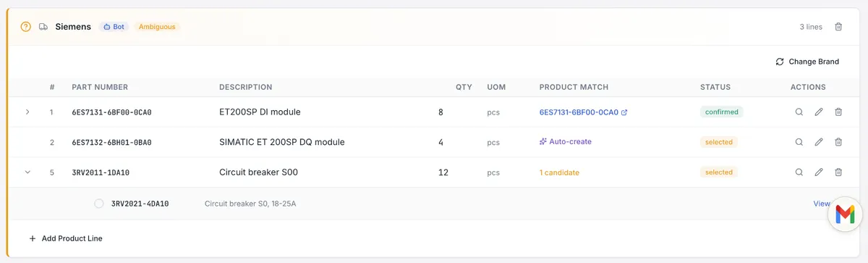Edit the ET200SP DI module line
Screen dimensions: 868x263
tap(819, 112)
